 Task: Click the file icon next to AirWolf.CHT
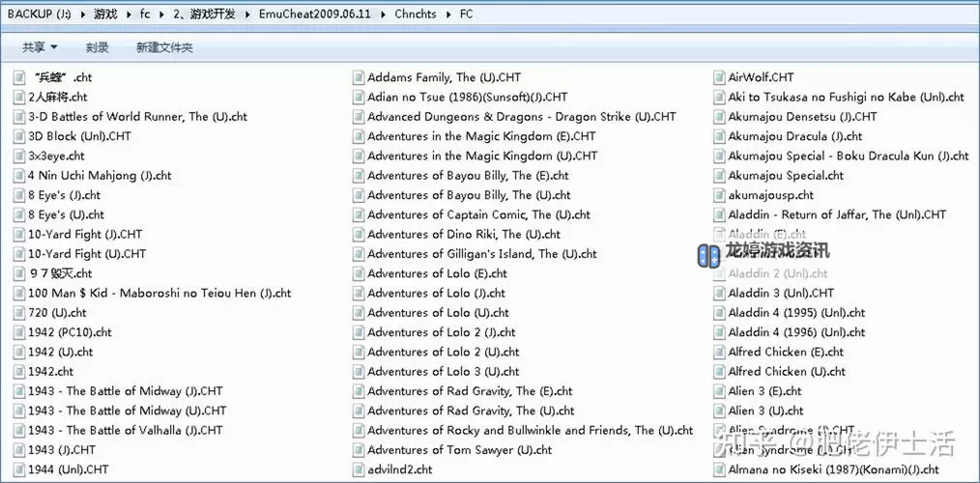pos(719,77)
